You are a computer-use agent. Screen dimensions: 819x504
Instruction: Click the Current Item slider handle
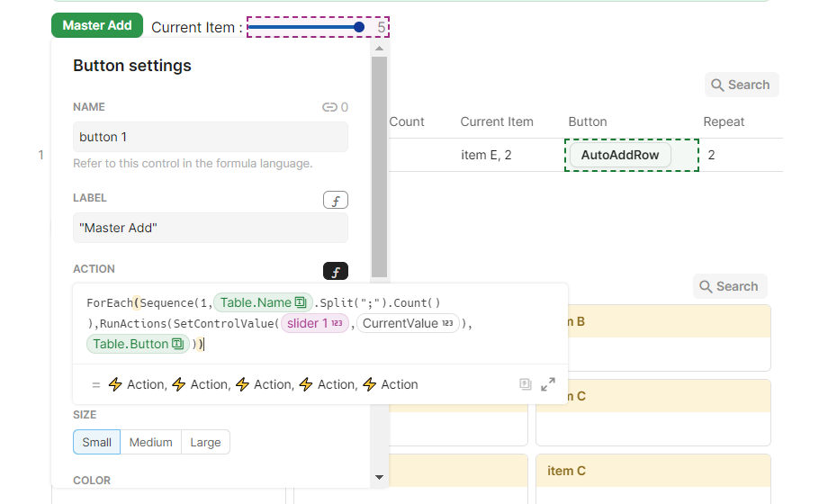(x=359, y=28)
